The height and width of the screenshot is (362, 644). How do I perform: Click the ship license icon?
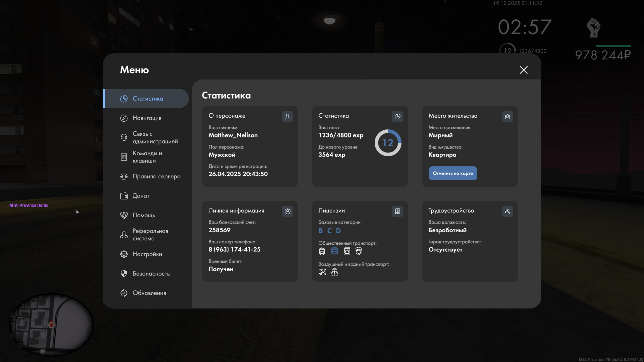click(x=334, y=272)
